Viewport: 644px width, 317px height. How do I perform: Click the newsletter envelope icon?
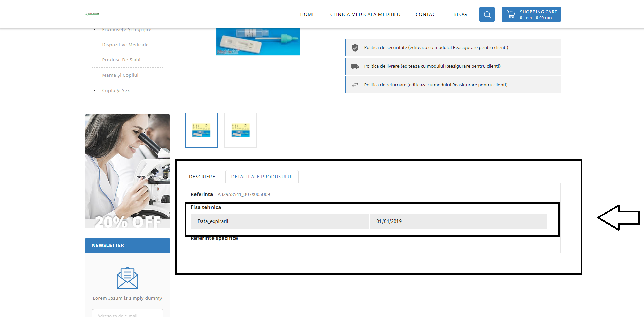[x=128, y=278]
